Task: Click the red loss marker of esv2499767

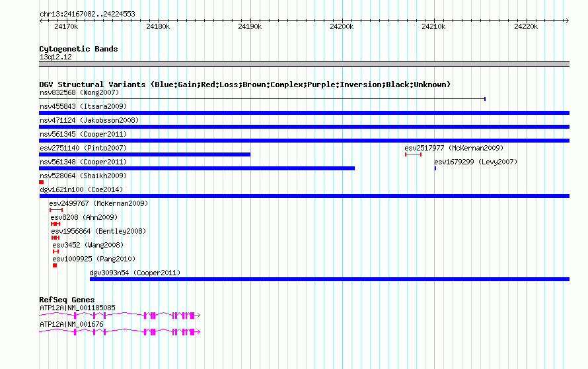Action: (x=56, y=210)
